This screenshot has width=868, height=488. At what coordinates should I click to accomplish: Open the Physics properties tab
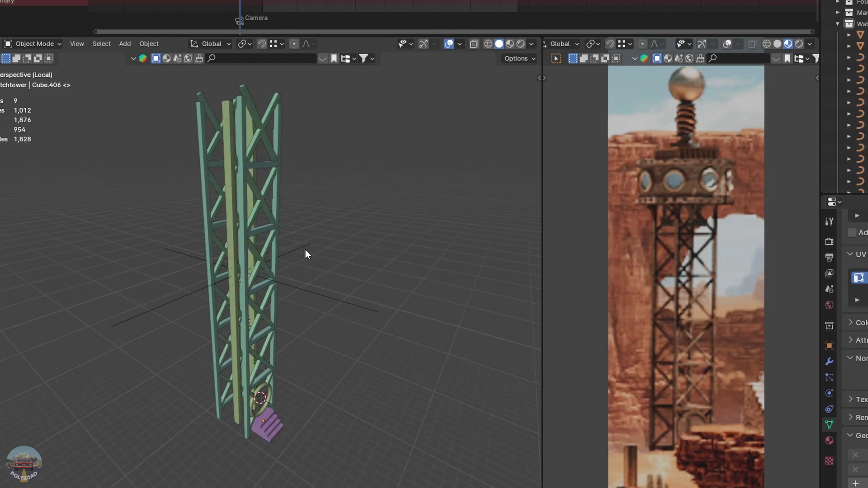(x=829, y=393)
